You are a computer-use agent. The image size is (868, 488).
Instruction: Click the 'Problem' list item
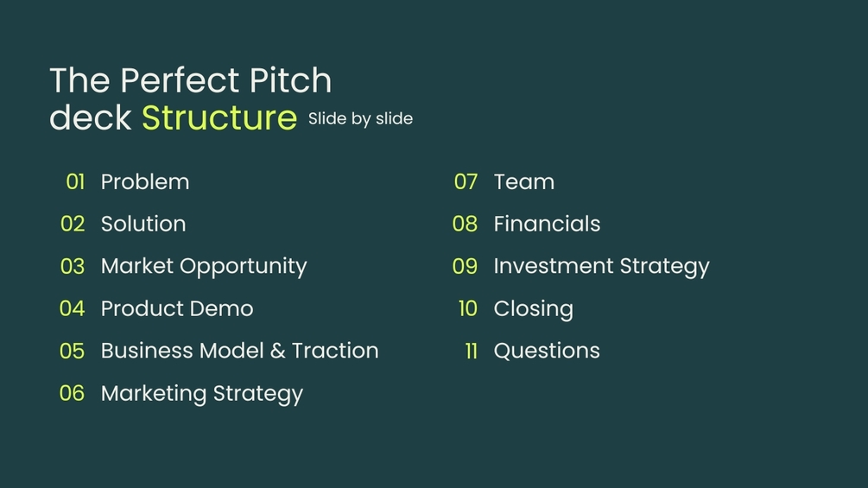(145, 182)
